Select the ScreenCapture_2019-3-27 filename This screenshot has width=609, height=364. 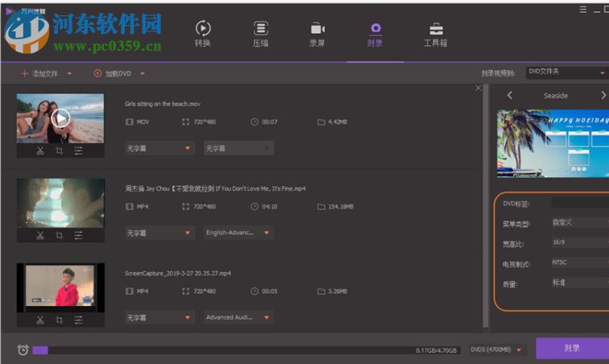[177, 273]
